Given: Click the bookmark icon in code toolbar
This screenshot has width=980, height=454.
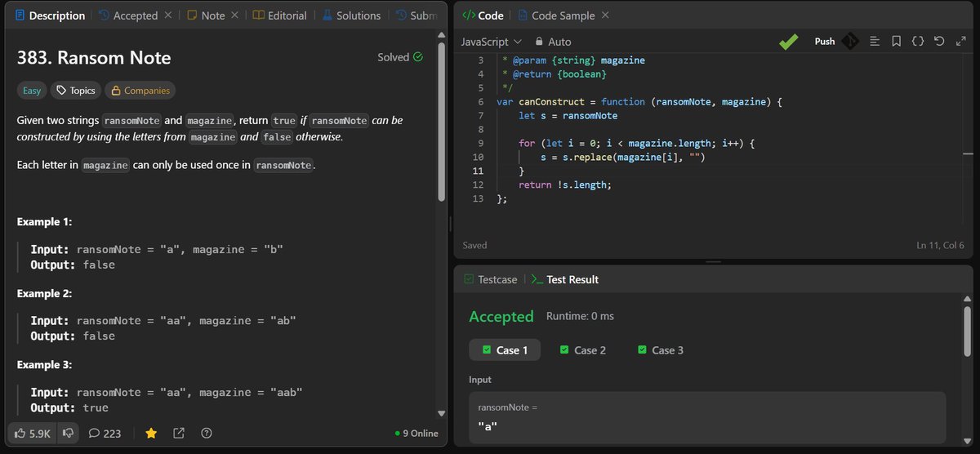Looking at the screenshot, I should 896,41.
